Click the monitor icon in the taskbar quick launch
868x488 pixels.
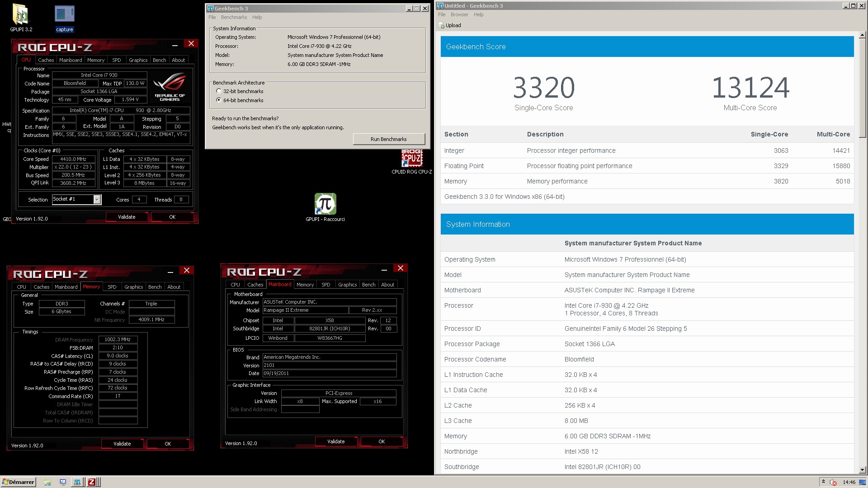(x=63, y=482)
